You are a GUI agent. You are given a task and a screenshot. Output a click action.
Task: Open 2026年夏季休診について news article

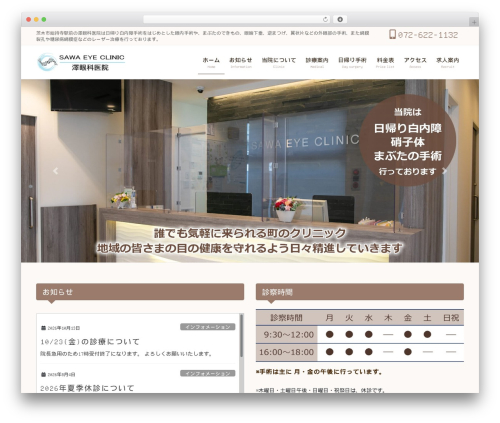tap(87, 388)
